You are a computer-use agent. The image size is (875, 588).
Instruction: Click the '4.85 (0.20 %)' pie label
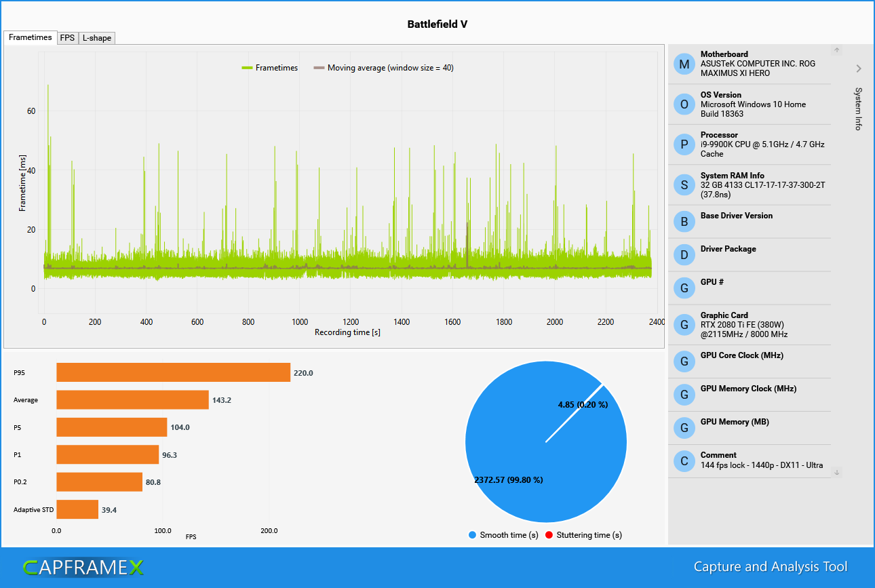point(583,405)
